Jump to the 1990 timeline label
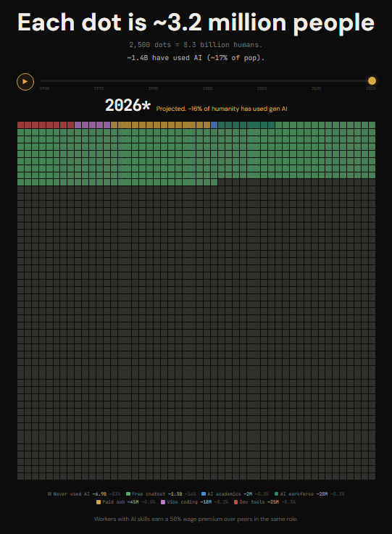Viewport: 392px width, 534px height. click(154, 88)
